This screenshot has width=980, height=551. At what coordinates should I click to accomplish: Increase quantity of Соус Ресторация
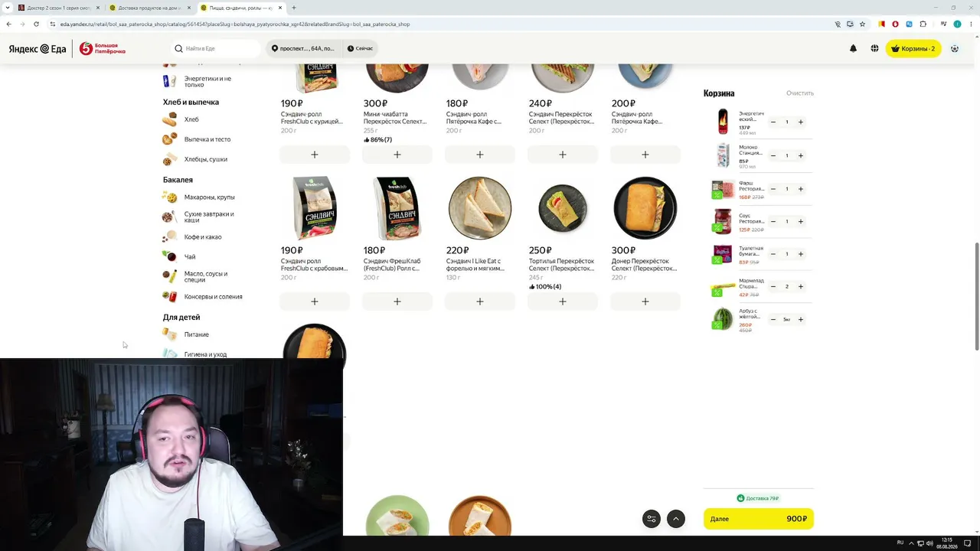click(801, 221)
